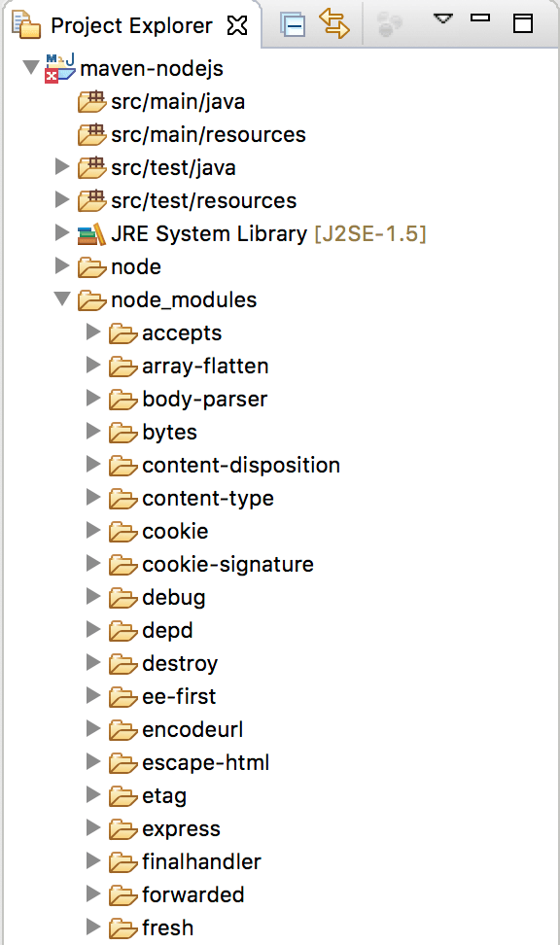The image size is (560, 945).
Task: Expand the body-parser disclosure triangle
Action: click(x=92, y=399)
